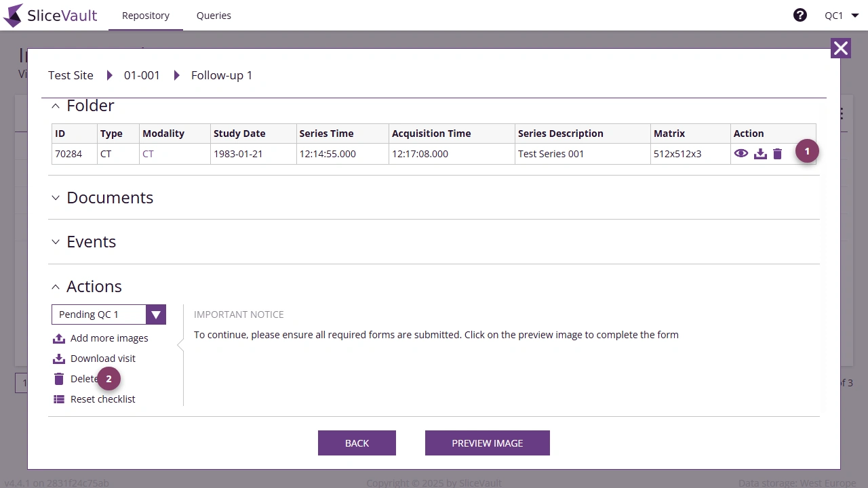This screenshot has height=488, width=868.
Task: Click the upload icon beside Add more images
Action: 59,338
